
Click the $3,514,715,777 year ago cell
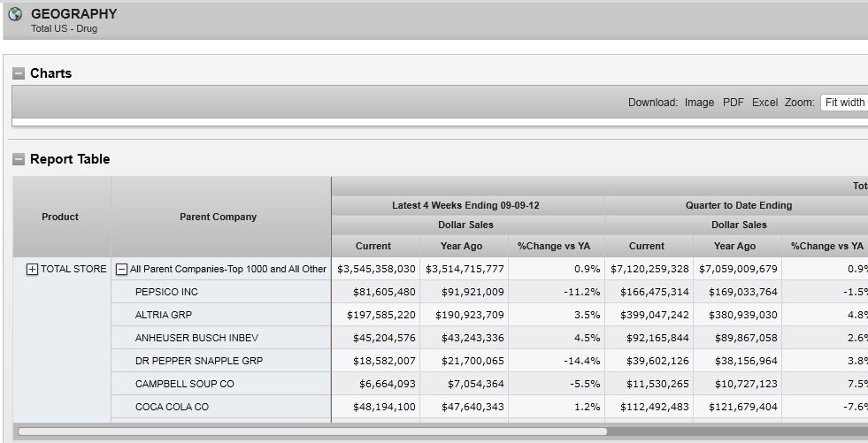(465, 270)
